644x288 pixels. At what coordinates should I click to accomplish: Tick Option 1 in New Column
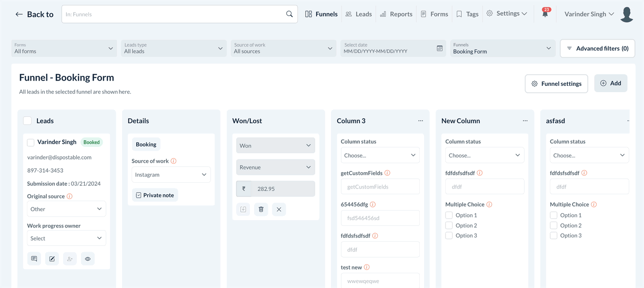coord(449,215)
